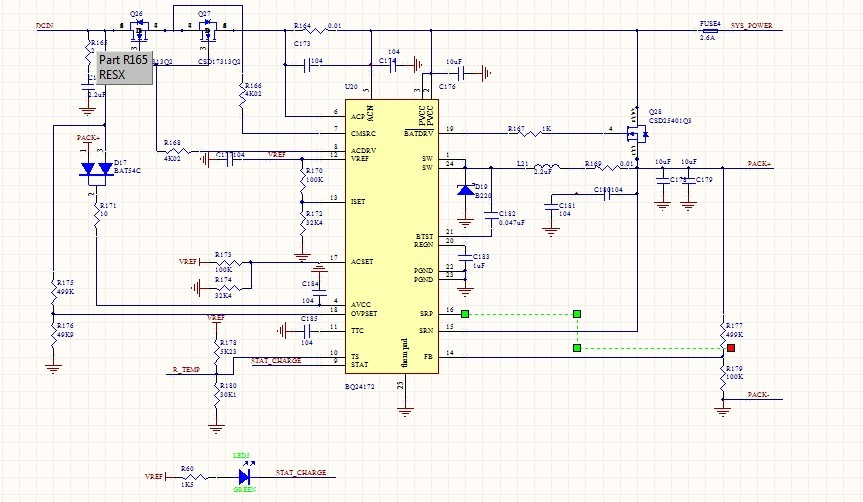Select the R170 100K resistor symbol
Screen dimensions: 863x502
[302, 179]
